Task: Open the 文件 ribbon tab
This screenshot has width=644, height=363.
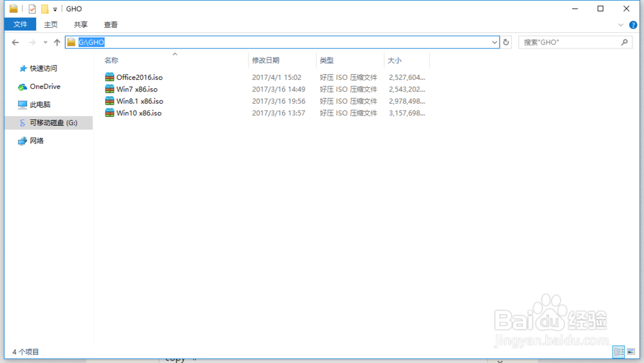Action: (x=20, y=25)
